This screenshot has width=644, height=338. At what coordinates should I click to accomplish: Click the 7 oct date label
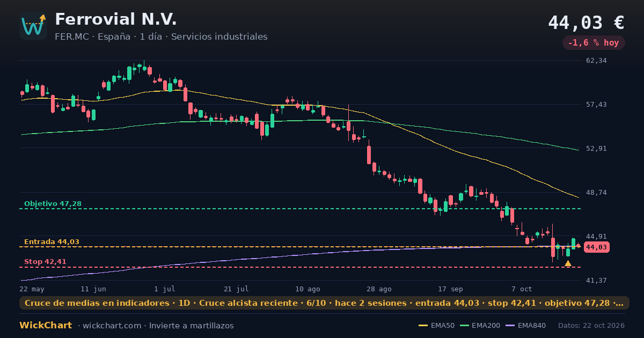point(522,289)
